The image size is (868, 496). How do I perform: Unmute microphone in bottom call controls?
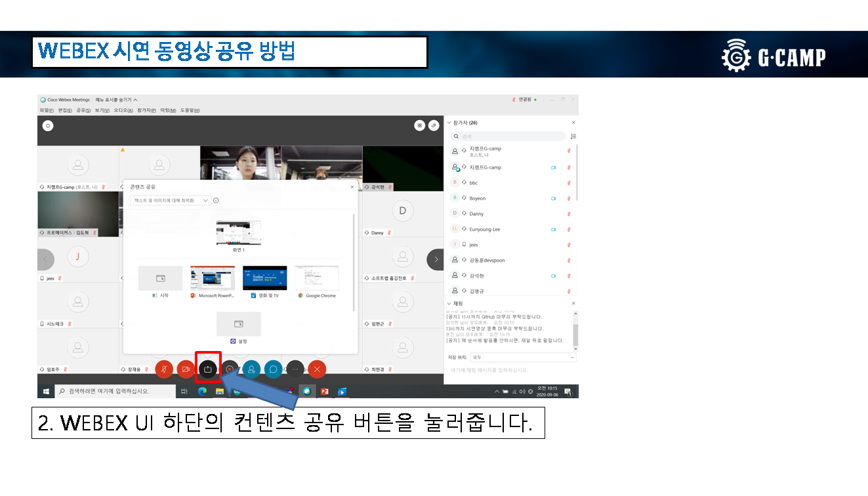(x=163, y=369)
